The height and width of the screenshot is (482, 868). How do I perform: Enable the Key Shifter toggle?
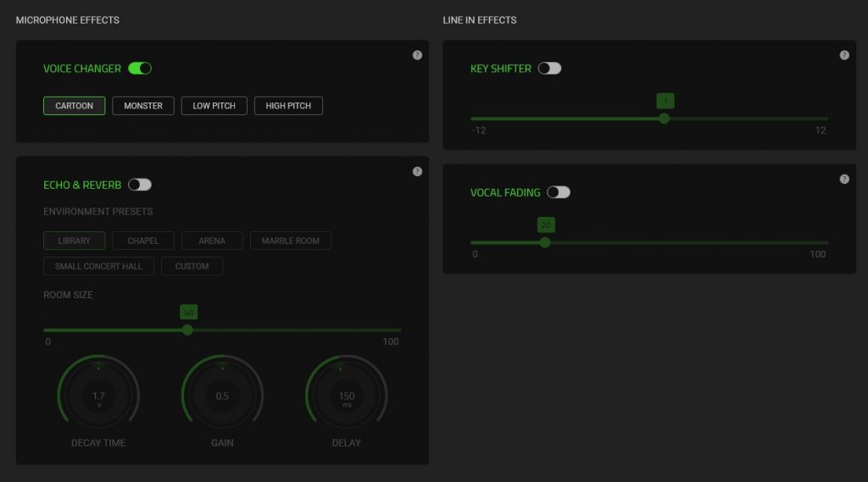tap(549, 68)
